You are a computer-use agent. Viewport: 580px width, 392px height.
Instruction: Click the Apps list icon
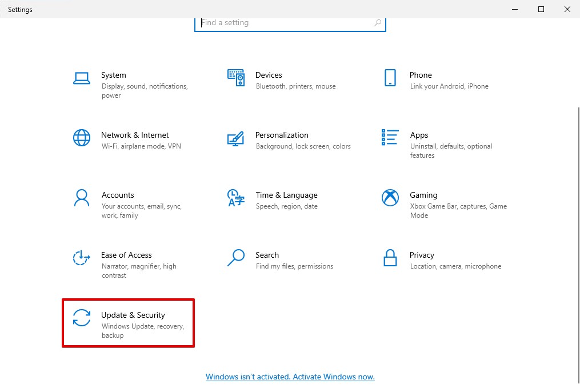(390, 138)
